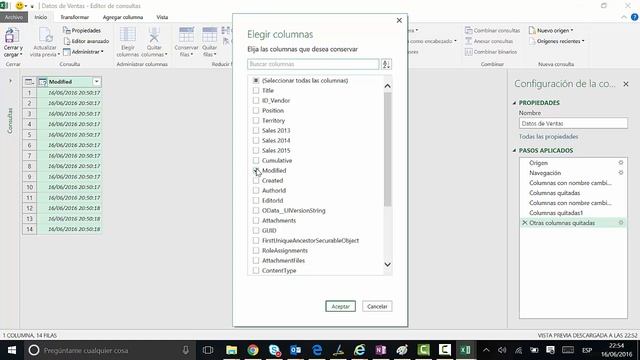Click the Conservar filas icon
Image resolution: width=640 pixels, height=360 pixels.
pos(186,35)
